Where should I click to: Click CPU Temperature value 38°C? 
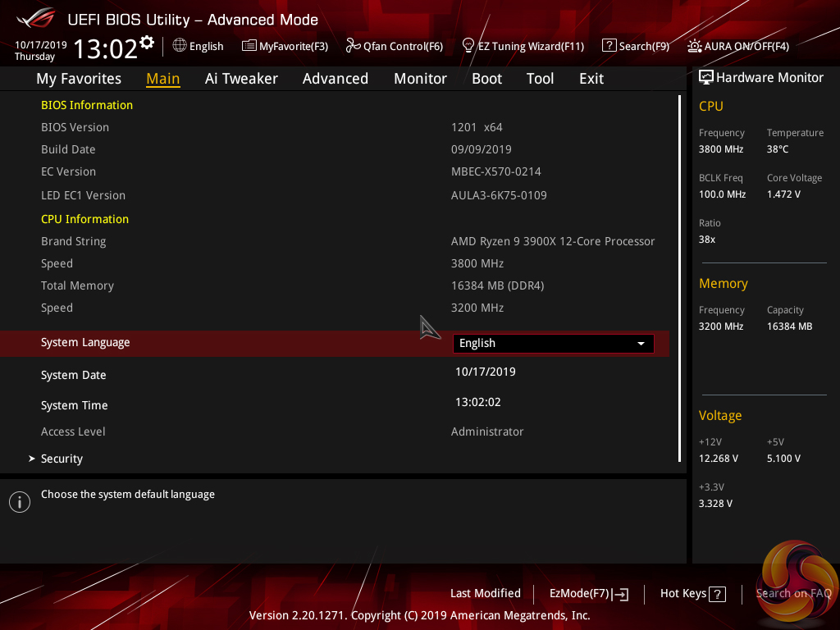(x=778, y=149)
